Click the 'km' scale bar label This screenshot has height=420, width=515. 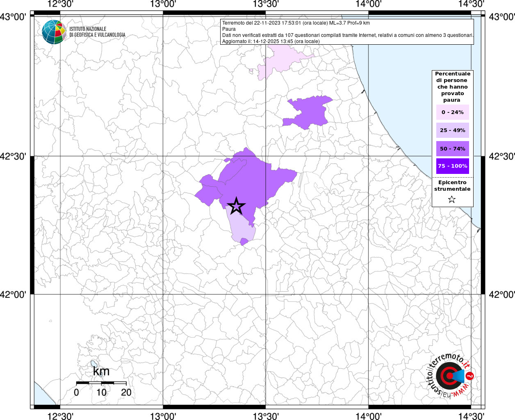[101, 371]
